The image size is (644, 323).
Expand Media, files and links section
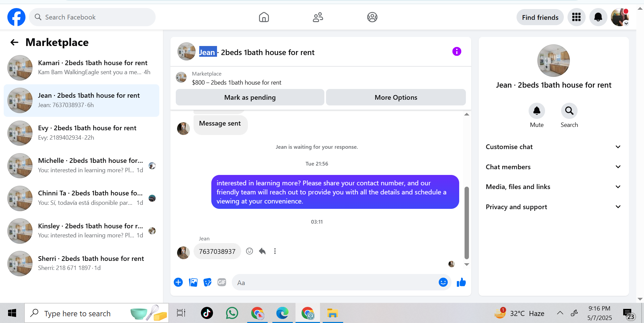[553, 187]
